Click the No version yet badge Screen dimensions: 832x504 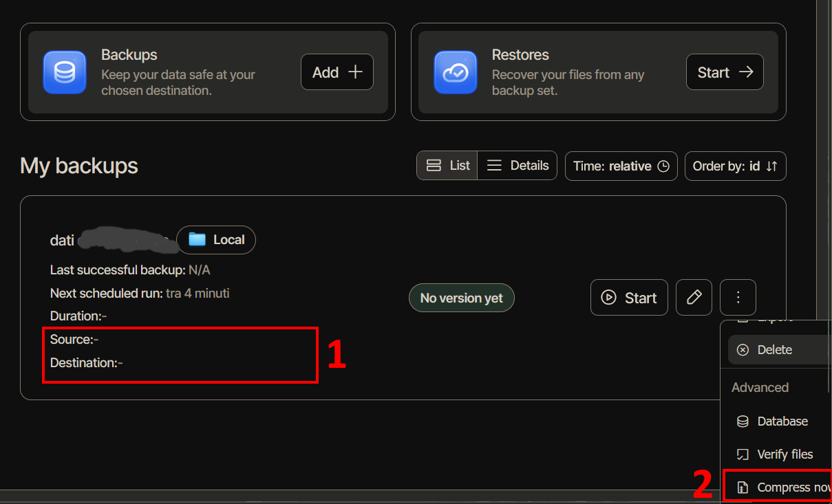pyautogui.click(x=461, y=298)
